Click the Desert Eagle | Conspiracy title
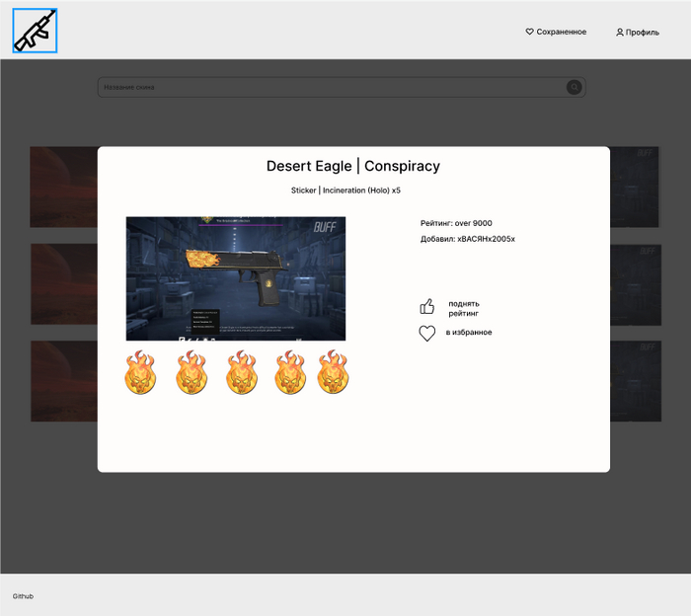This screenshot has width=691, height=616. (353, 166)
